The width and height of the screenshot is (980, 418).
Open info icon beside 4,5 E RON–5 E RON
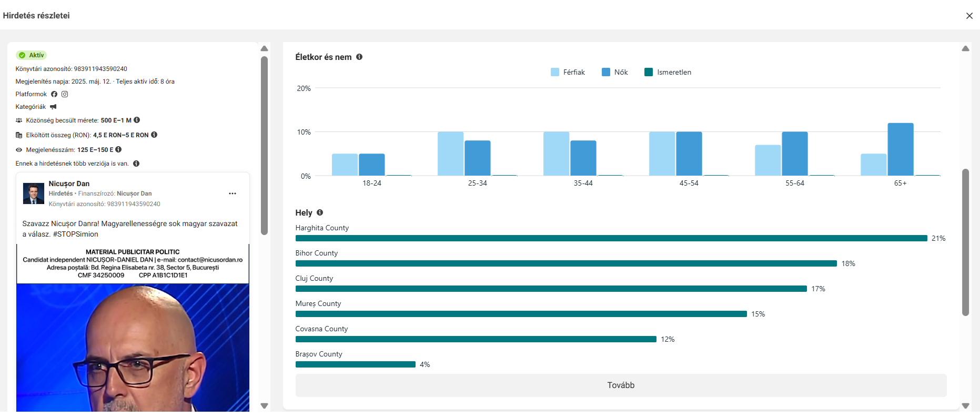pyautogui.click(x=154, y=135)
